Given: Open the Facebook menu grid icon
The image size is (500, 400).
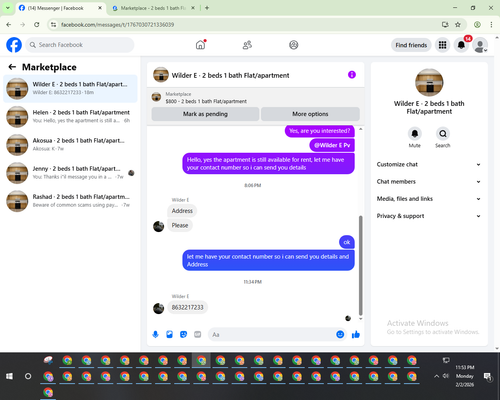Looking at the screenshot, I should [x=442, y=45].
